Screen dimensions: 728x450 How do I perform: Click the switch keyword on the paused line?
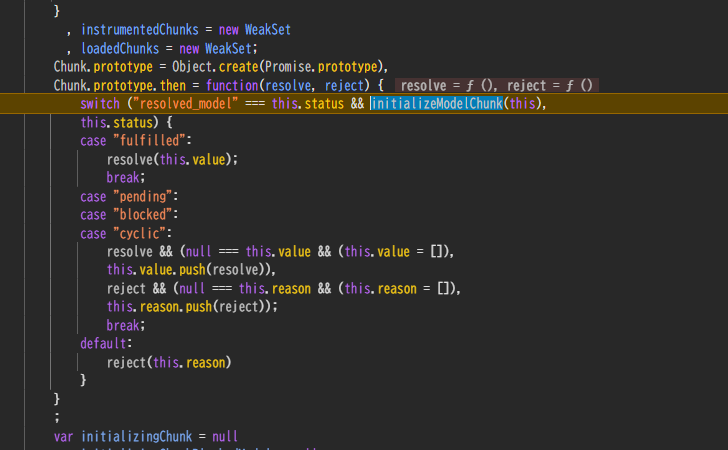tap(100, 104)
